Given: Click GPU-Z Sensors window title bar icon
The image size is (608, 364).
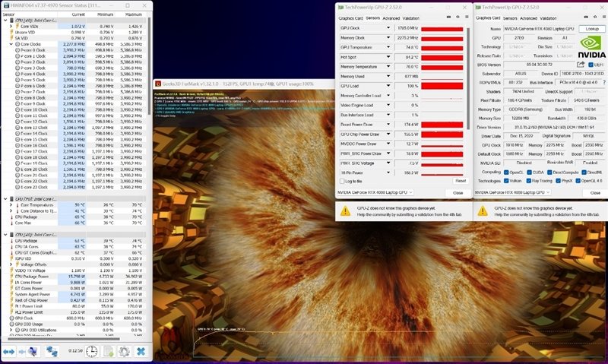Looking at the screenshot, I should tap(340, 7).
